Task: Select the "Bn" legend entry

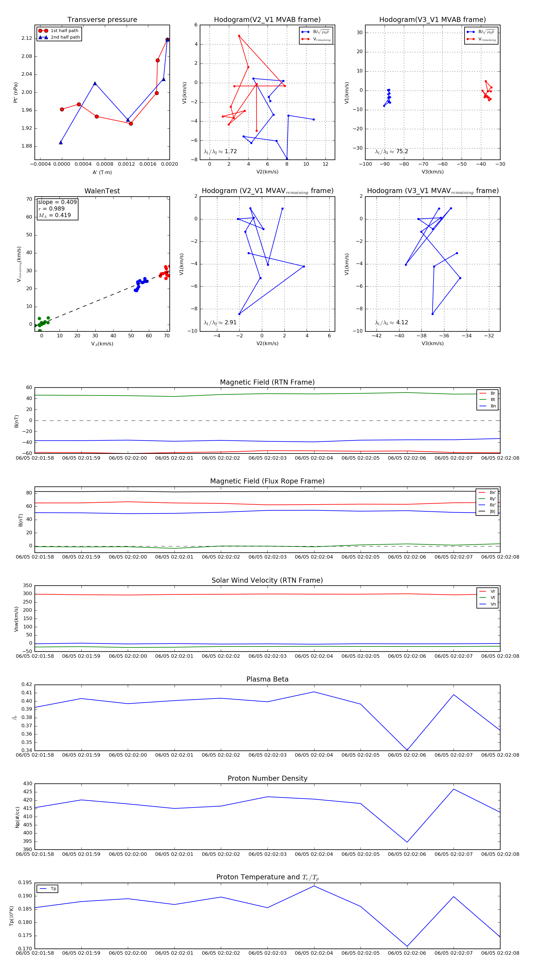Action: (487, 406)
